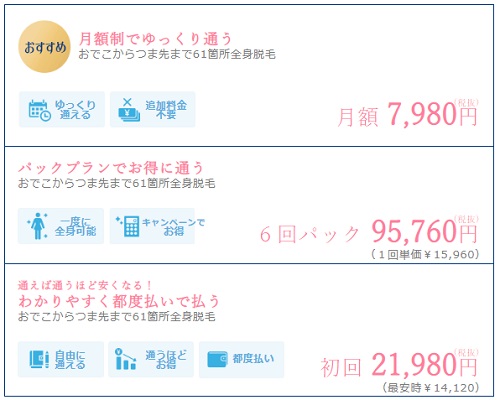Click the sparkling person silhouette icon
500x400 pixels.
point(37,226)
